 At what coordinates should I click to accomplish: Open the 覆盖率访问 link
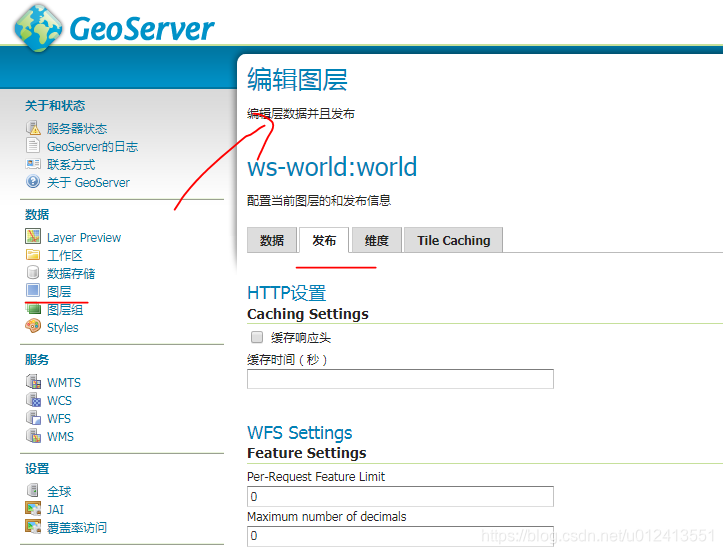click(77, 528)
